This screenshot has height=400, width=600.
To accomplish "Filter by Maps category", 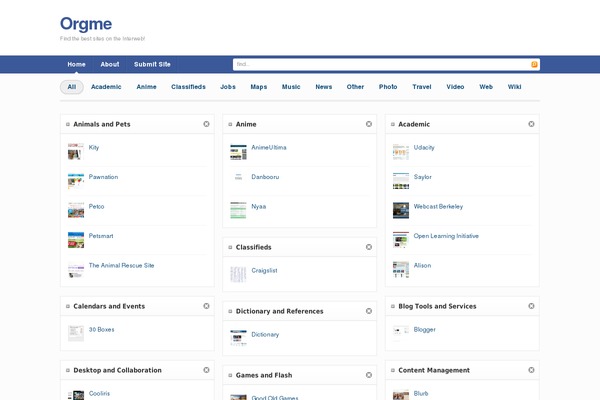I will tap(259, 87).
